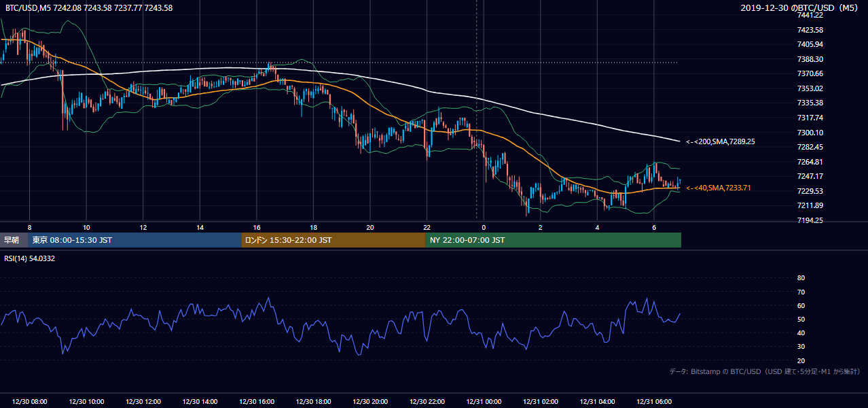The height and width of the screenshot is (408, 868).
Task: Click price axis value 7423.58
Action: tap(810, 30)
